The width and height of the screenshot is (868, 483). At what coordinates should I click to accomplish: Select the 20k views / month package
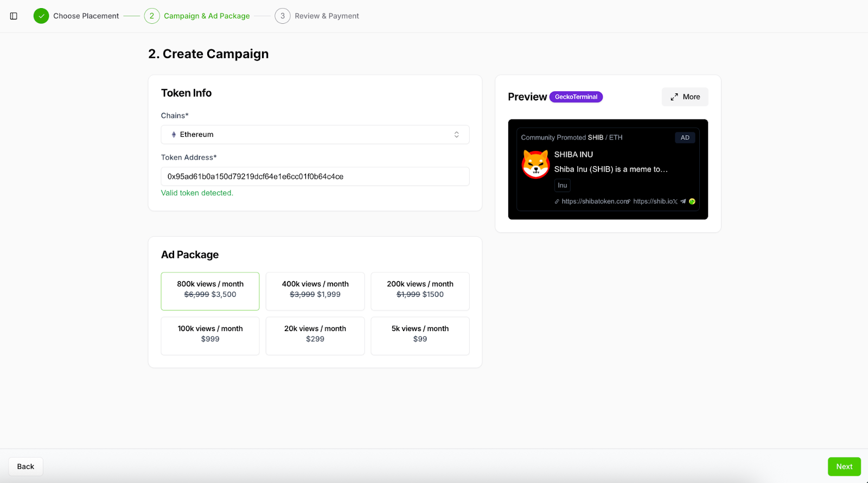[x=315, y=336]
